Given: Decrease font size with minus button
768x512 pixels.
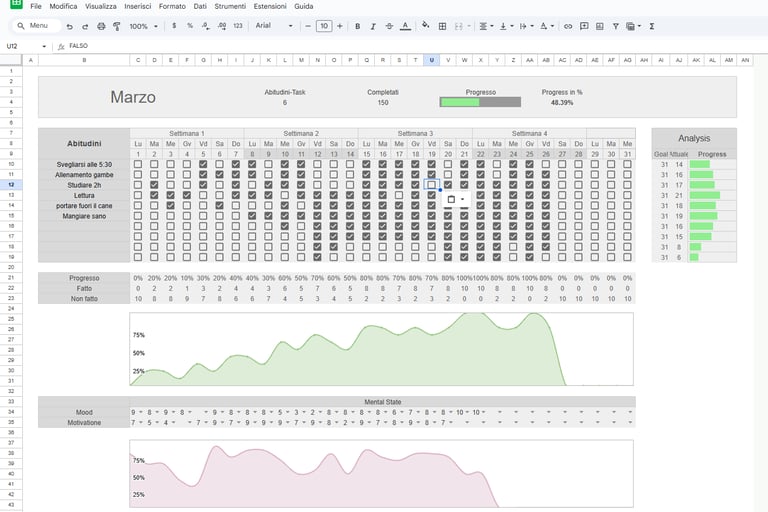Looking at the screenshot, I should 308,26.
